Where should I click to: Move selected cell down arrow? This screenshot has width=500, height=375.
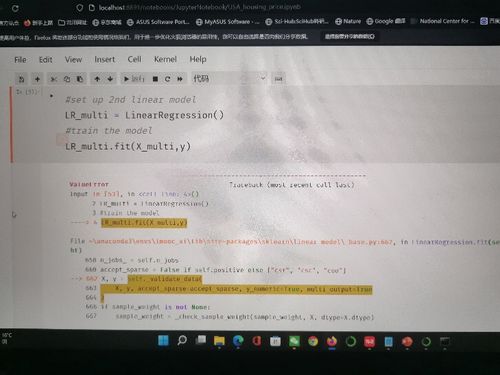coord(110,79)
